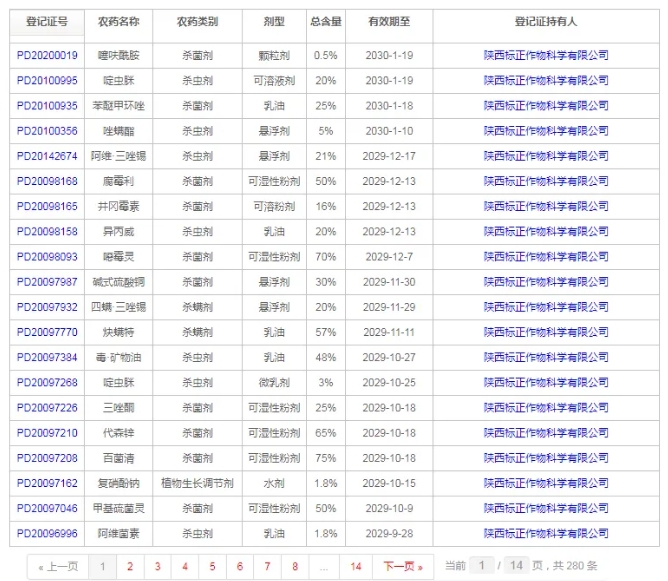Screen dimensions: 668x581
Task: Click the current page number input field
Action: pos(481,566)
